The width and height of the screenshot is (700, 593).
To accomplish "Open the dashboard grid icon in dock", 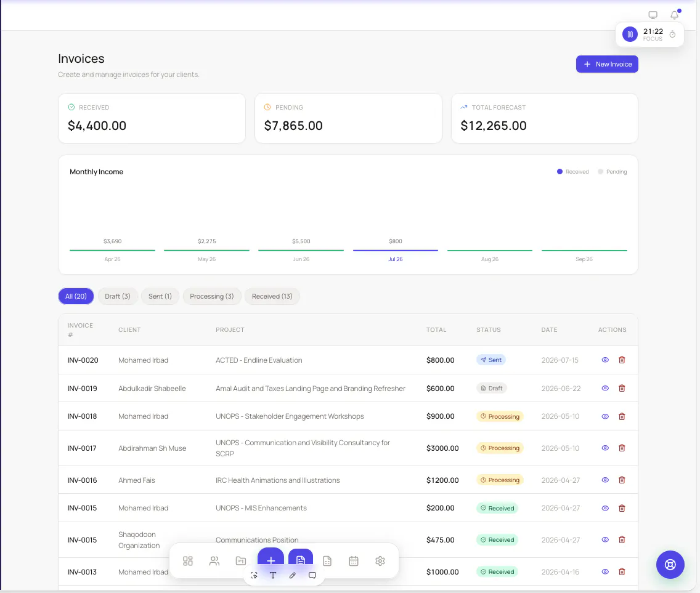I will (x=188, y=561).
